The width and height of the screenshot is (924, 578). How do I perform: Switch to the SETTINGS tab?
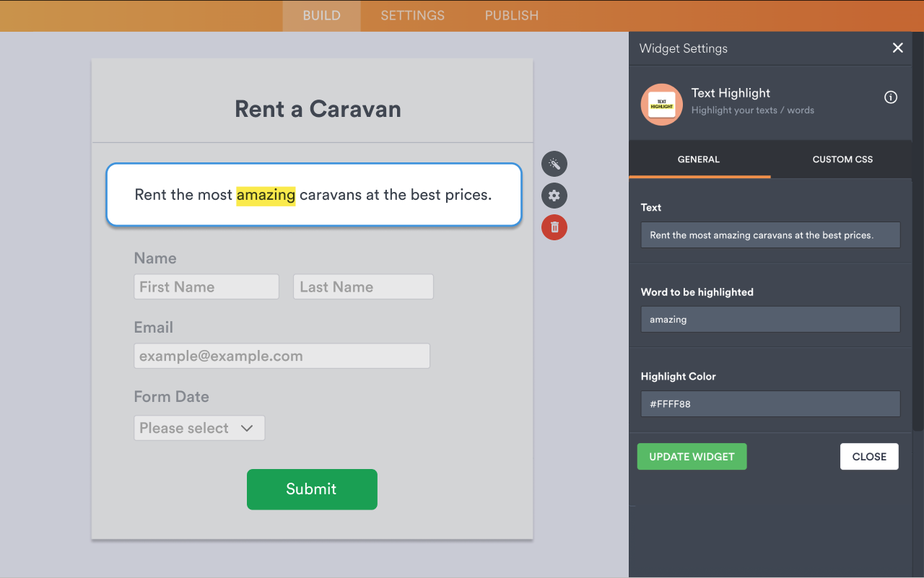pos(411,15)
